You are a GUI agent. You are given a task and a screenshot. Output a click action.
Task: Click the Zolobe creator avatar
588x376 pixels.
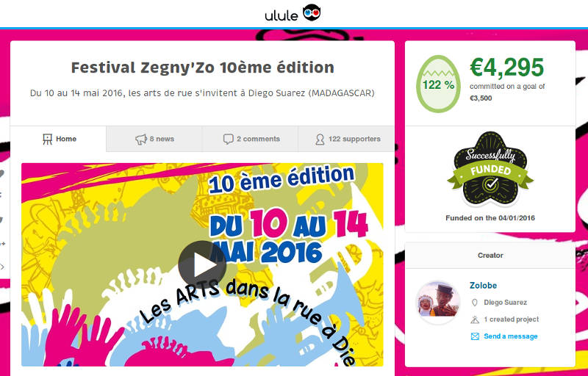[438, 303]
